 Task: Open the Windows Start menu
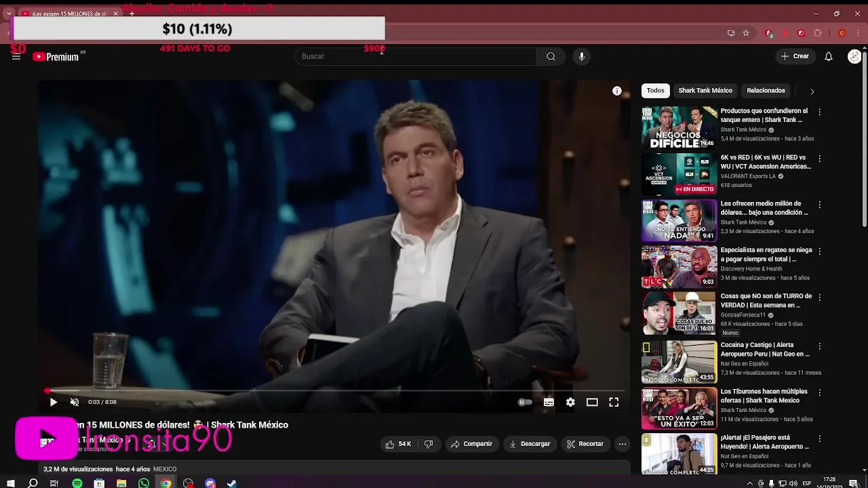tap(11, 483)
